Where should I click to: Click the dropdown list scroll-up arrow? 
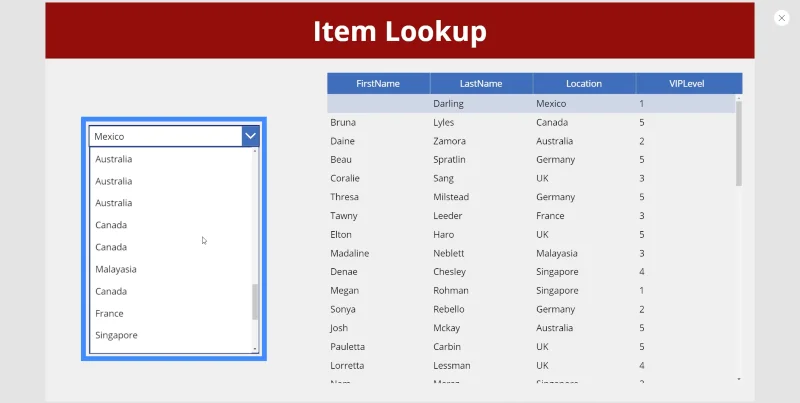(255, 152)
